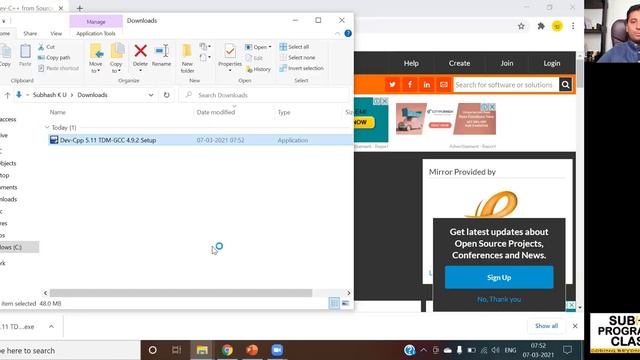Open menu for downloaded exe in Chrome

pos(51,327)
